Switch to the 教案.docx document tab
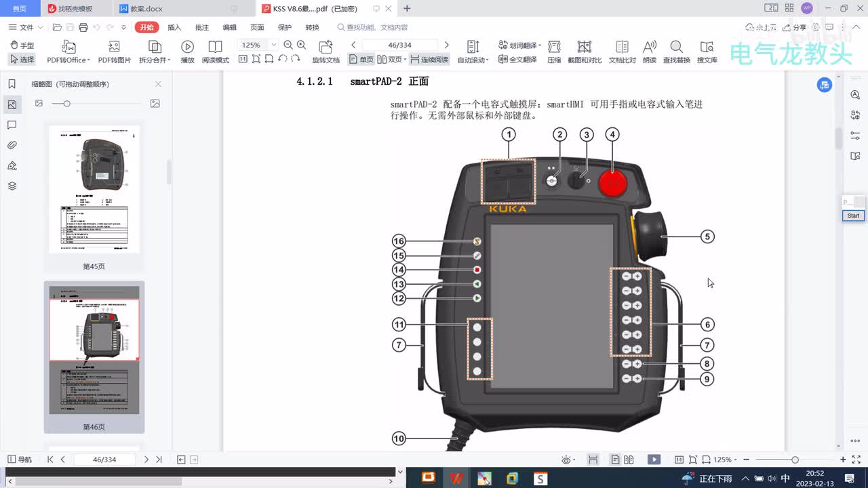 point(146,9)
